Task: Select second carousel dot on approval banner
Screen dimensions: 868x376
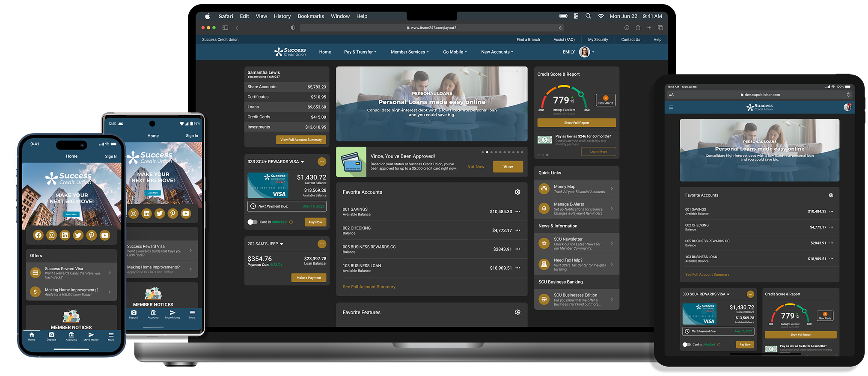Action: pos(487,152)
